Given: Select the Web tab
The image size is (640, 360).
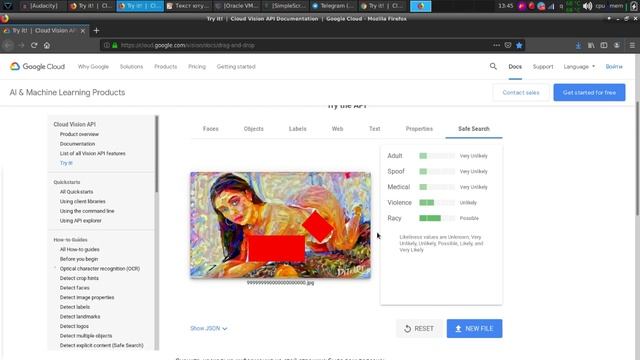Looking at the screenshot, I should pos(337,129).
